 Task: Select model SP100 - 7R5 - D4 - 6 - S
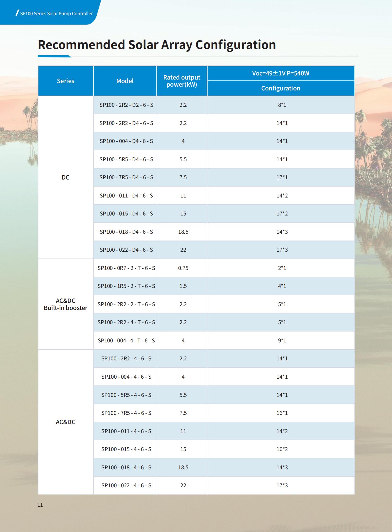point(126,177)
